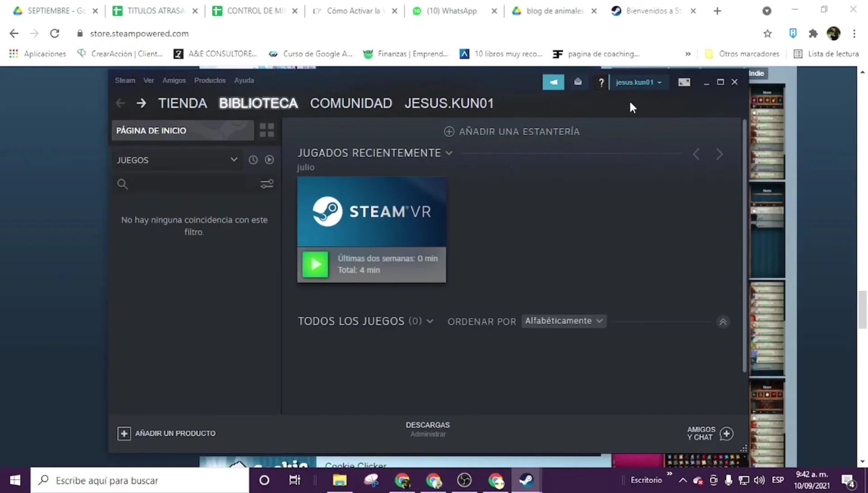The image size is (868, 493).
Task: Open Chrome tab search dropdown
Action: click(767, 11)
